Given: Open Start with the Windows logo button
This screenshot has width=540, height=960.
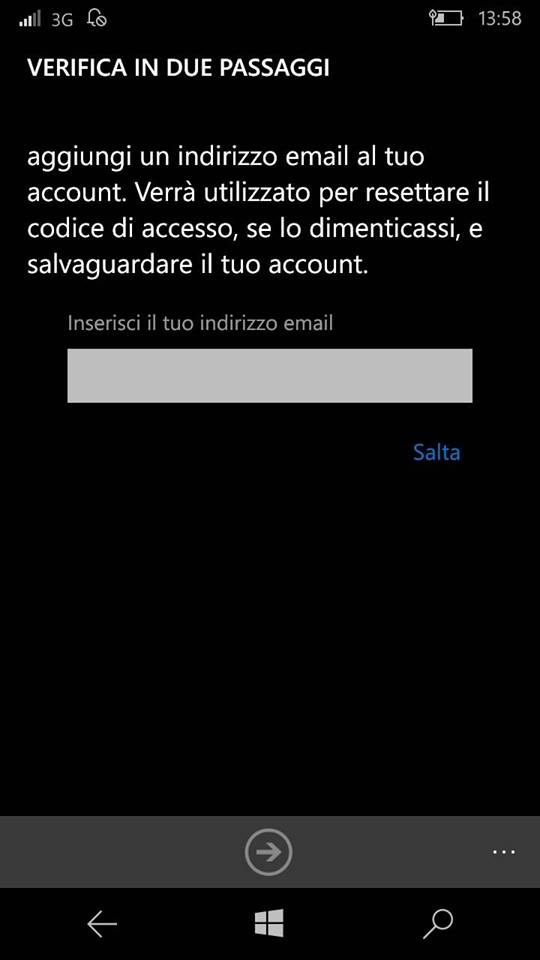Looking at the screenshot, I should pos(269,923).
